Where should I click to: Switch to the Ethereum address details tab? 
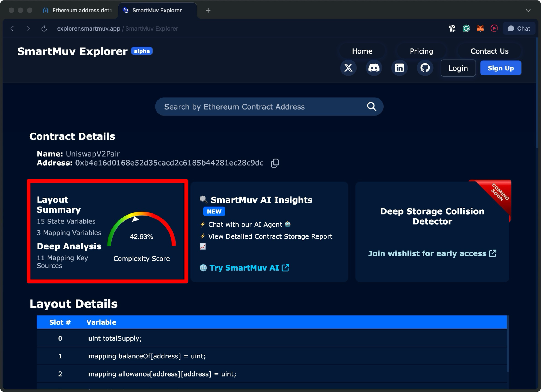tap(78, 10)
